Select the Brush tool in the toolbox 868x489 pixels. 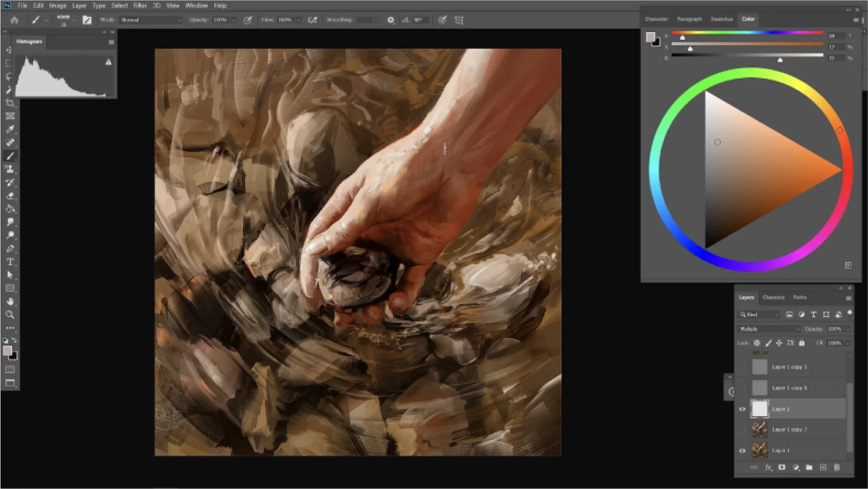point(10,156)
